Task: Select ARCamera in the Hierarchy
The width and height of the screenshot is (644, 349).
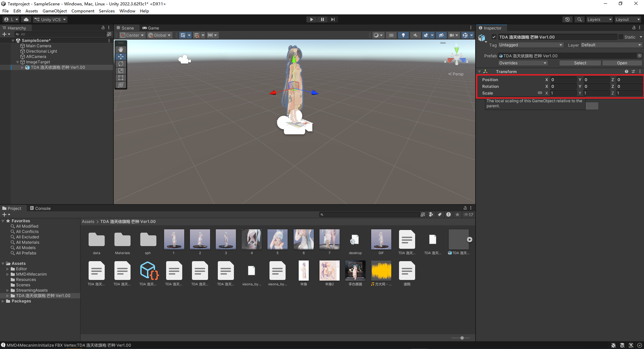Action: pyautogui.click(x=36, y=57)
